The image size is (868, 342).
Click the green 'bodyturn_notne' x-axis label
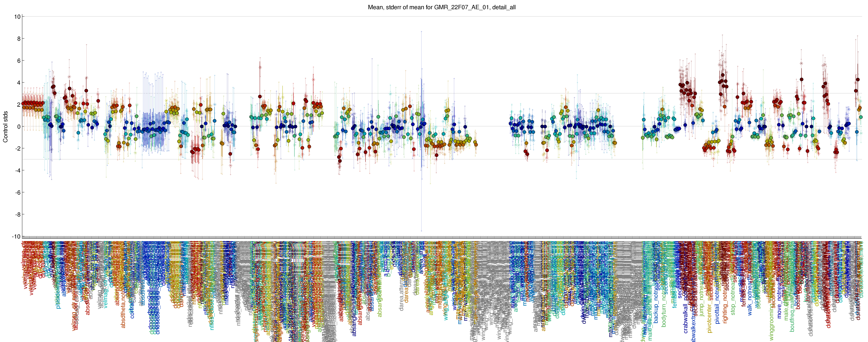coord(664,306)
